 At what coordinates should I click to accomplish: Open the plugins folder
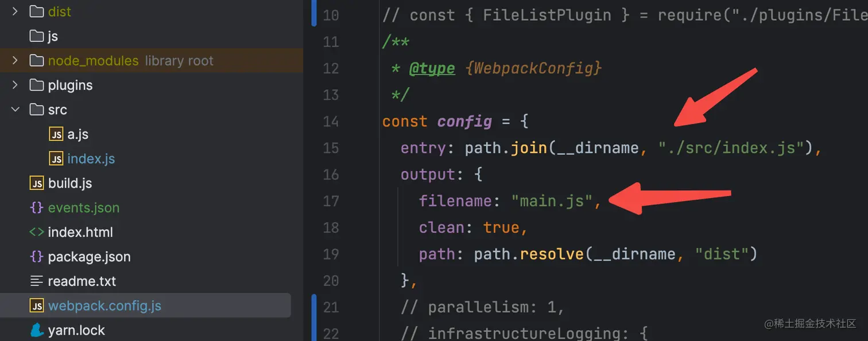click(x=71, y=85)
